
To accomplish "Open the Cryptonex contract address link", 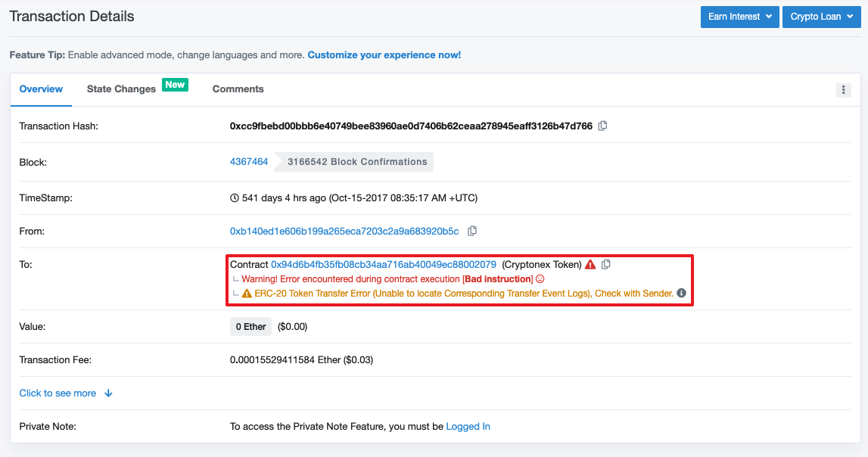I will coord(384,265).
